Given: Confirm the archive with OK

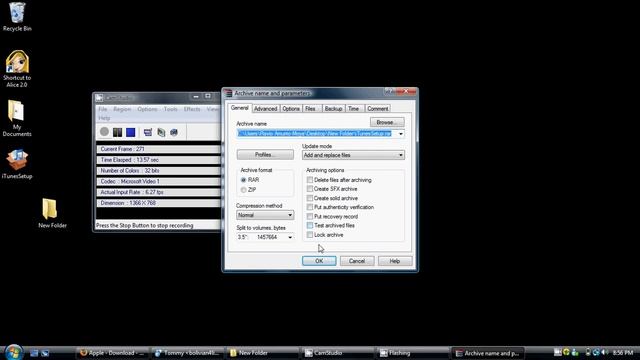Looking at the screenshot, I should coord(319,261).
